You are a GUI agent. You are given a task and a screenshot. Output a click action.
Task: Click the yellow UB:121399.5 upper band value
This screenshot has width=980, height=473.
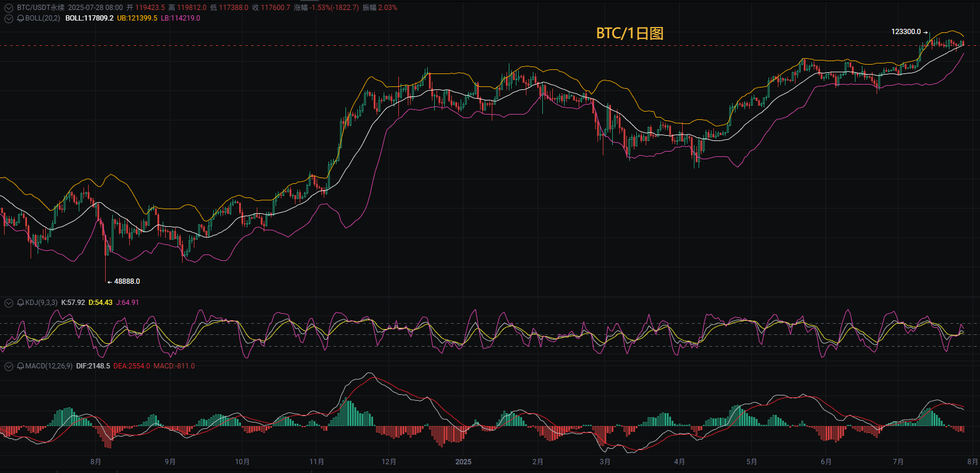[137, 18]
